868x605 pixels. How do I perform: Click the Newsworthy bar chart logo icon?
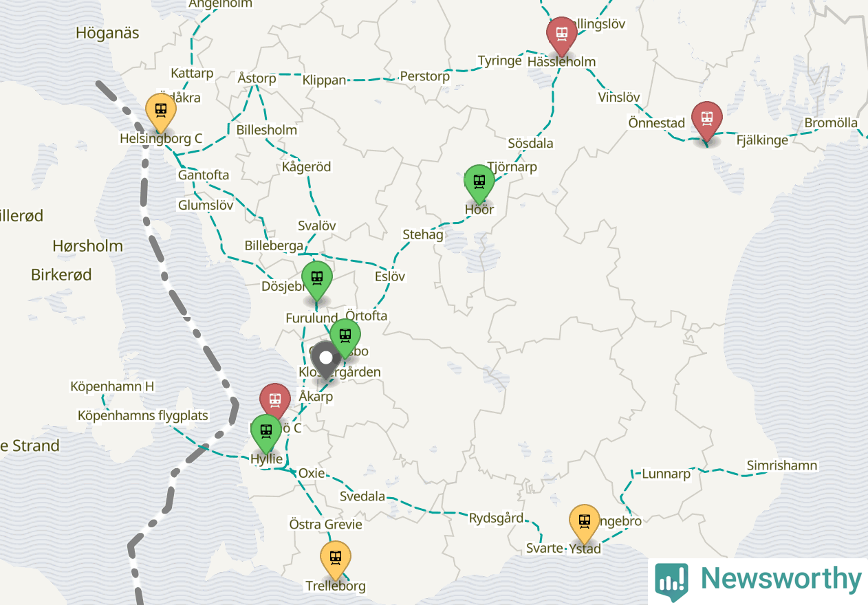(671, 581)
